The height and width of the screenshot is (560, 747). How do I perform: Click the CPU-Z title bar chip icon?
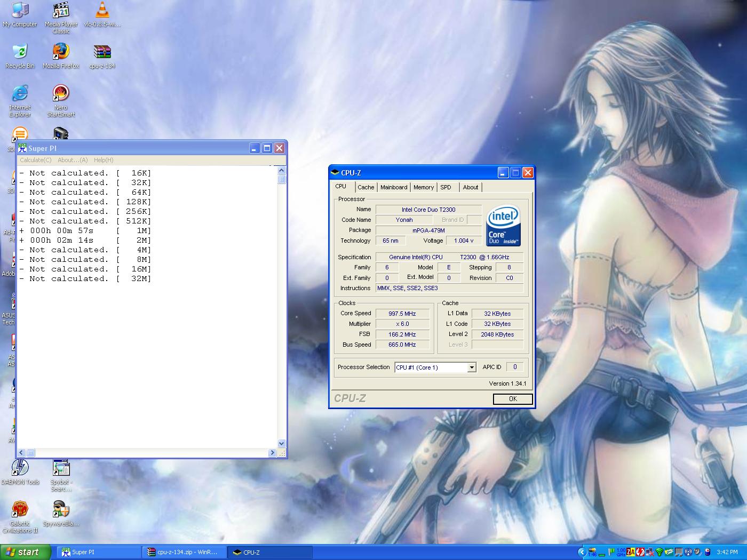335,172
